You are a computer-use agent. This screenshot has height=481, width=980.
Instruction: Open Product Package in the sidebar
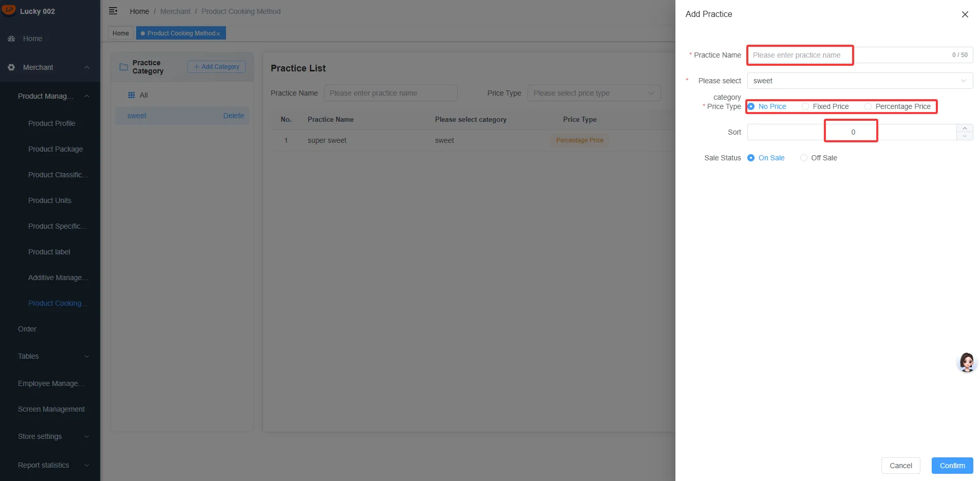pos(55,149)
